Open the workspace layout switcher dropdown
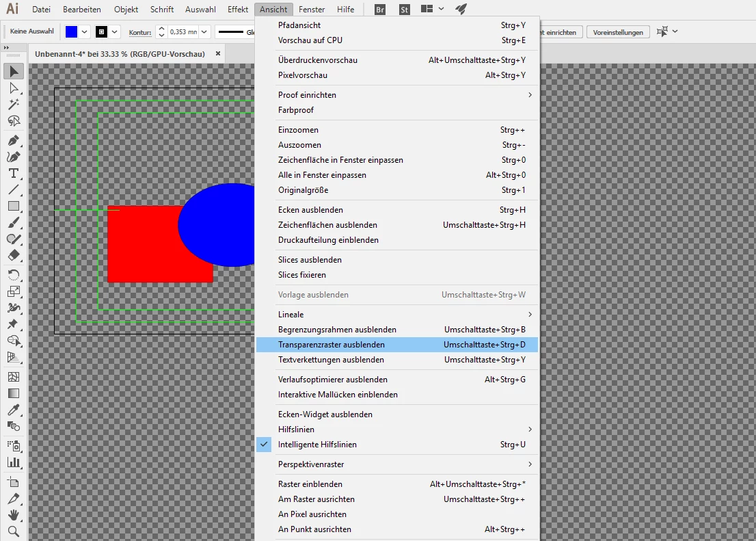The width and height of the screenshot is (756, 541). pos(441,9)
